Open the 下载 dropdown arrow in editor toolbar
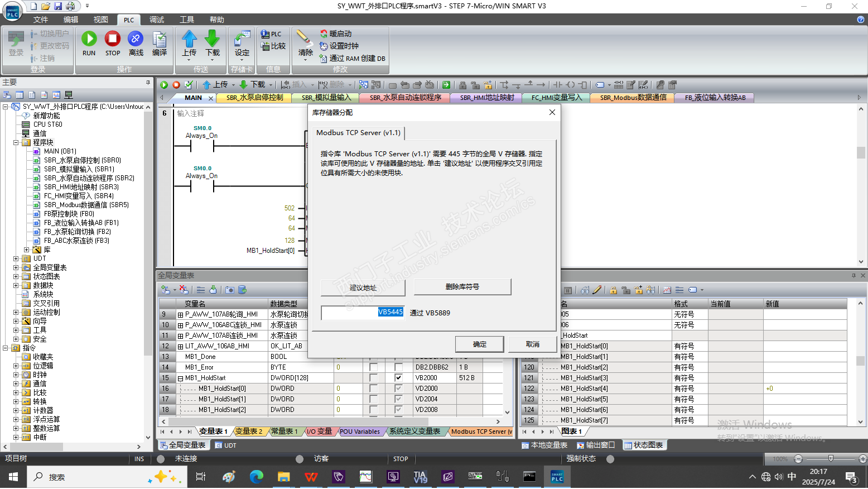This screenshot has width=868, height=489. 271,85
